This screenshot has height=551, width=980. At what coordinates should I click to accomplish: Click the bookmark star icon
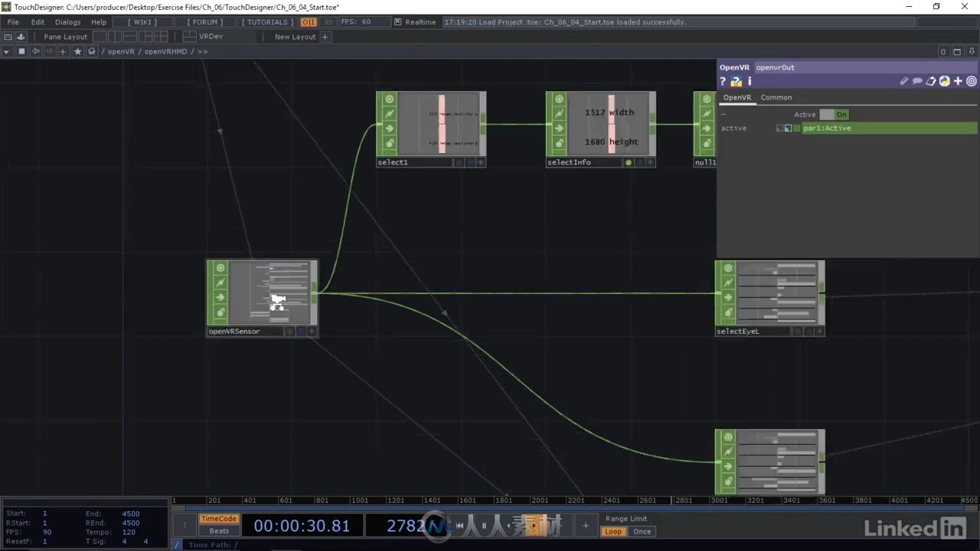pyautogui.click(x=77, y=51)
